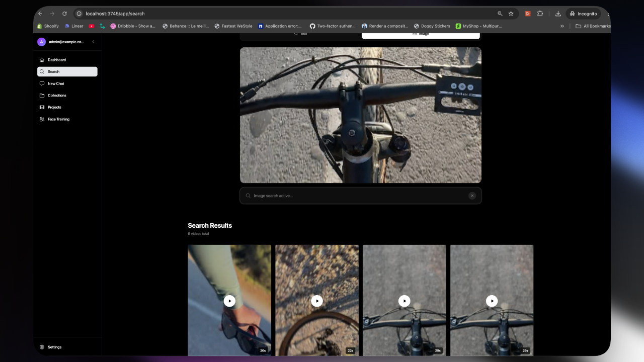Image resolution: width=644 pixels, height=362 pixels.
Task: Open the Extensions puzzle icon
Action: tap(540, 14)
